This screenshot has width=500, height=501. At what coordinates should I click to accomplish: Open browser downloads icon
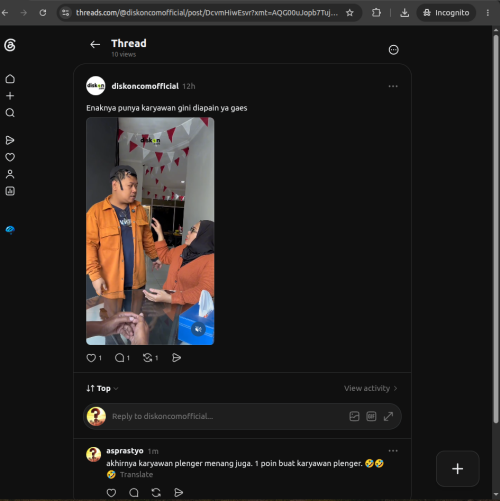pyautogui.click(x=404, y=13)
